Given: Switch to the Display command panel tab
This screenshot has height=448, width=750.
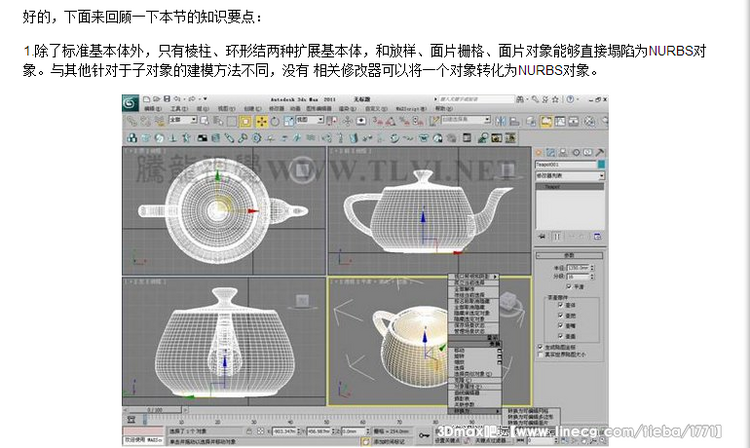Looking at the screenshot, I should point(587,152).
